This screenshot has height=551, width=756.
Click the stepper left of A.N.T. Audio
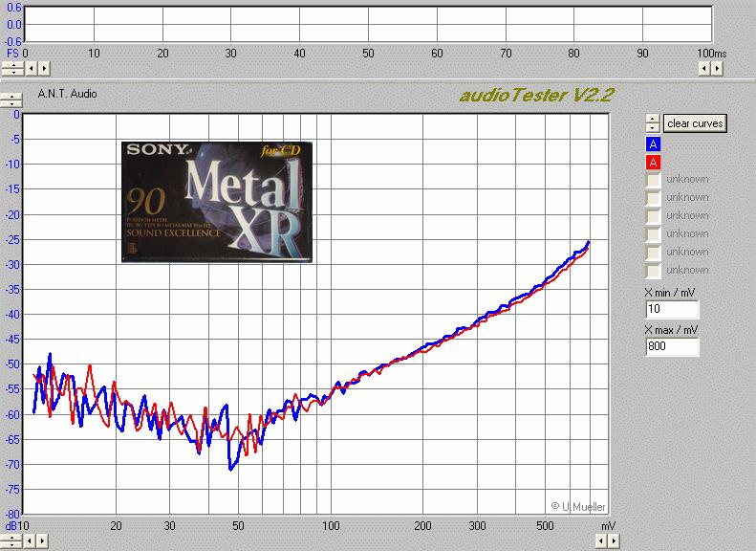(11, 98)
